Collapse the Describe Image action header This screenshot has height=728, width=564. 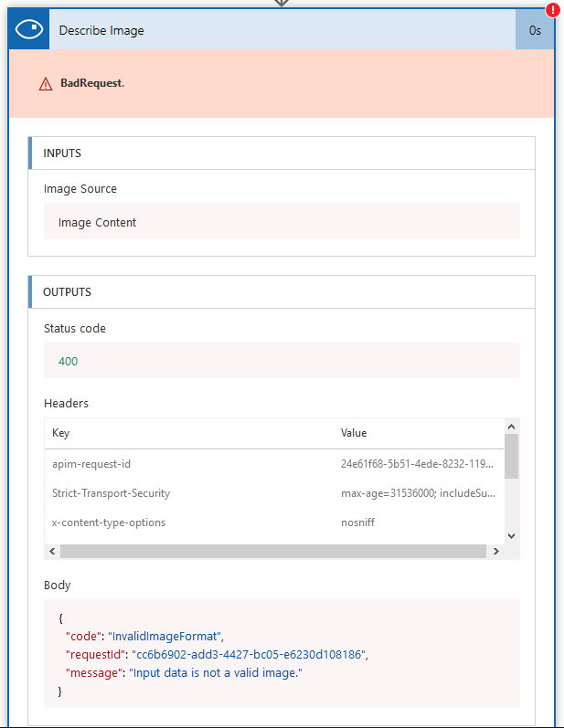point(274,30)
